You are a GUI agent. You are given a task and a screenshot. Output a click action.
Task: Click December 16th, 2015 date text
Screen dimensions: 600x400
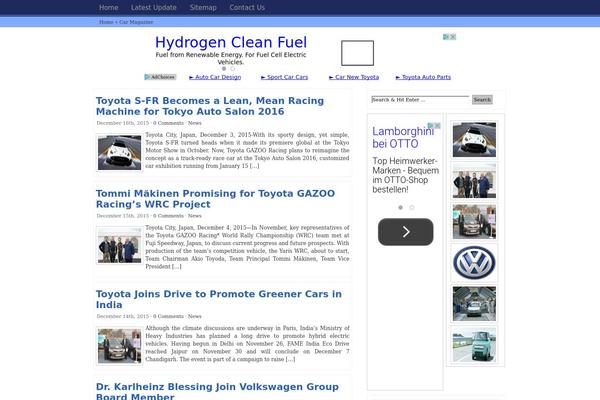122,123
